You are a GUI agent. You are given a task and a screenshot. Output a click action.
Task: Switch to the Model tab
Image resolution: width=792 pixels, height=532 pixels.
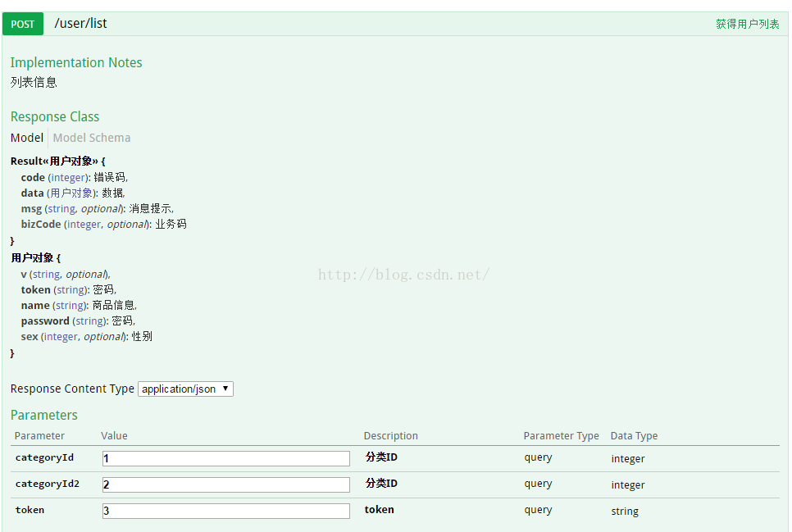click(x=27, y=138)
